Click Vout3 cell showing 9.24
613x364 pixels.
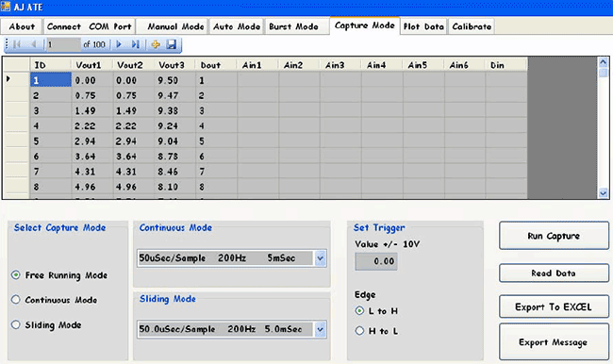coord(174,126)
